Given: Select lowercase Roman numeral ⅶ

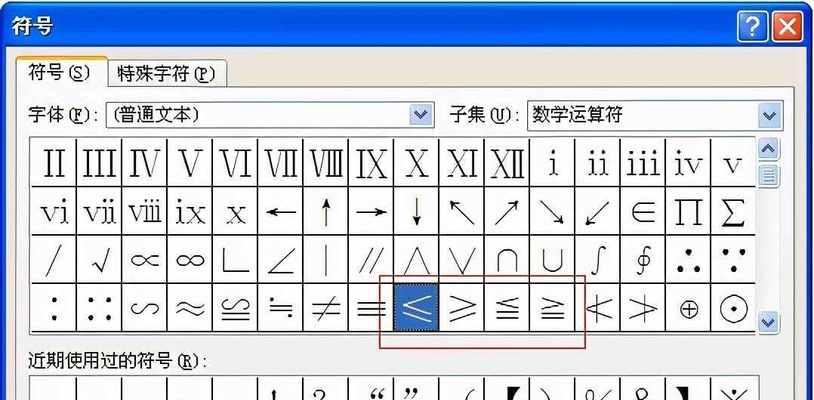Looking at the screenshot, I should (x=99, y=211).
